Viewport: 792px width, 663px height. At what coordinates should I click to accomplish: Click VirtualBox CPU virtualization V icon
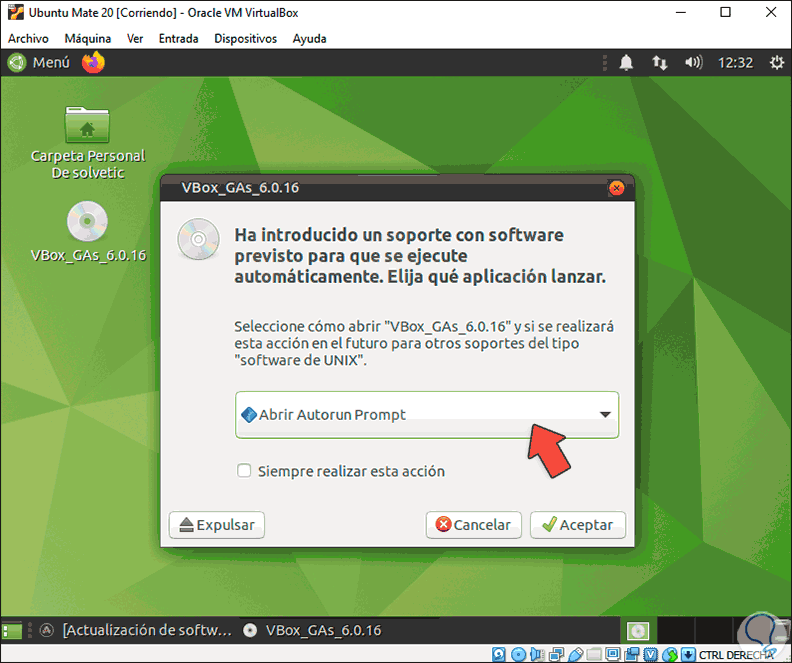pos(651,654)
